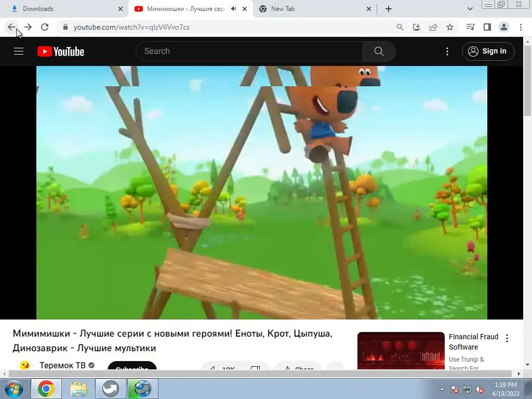Open Теремок ТВ channel avatar
This screenshot has width=532, height=399.
[25, 365]
